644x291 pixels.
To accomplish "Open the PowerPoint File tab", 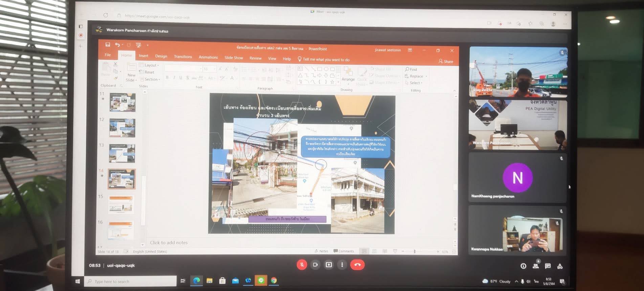I will click(108, 55).
